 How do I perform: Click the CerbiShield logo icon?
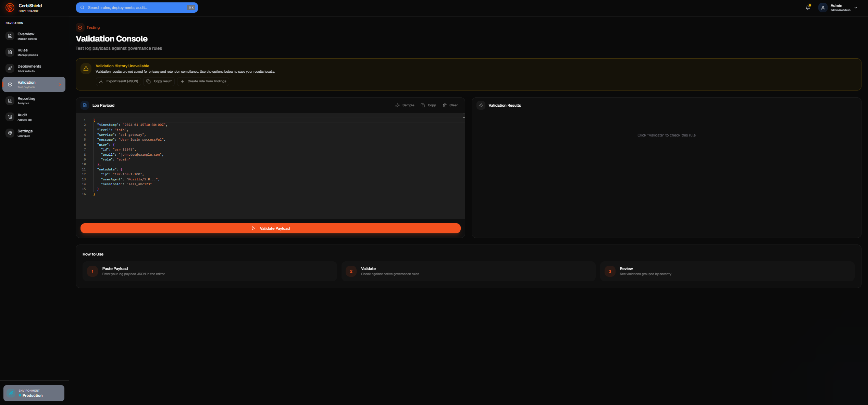(x=10, y=8)
